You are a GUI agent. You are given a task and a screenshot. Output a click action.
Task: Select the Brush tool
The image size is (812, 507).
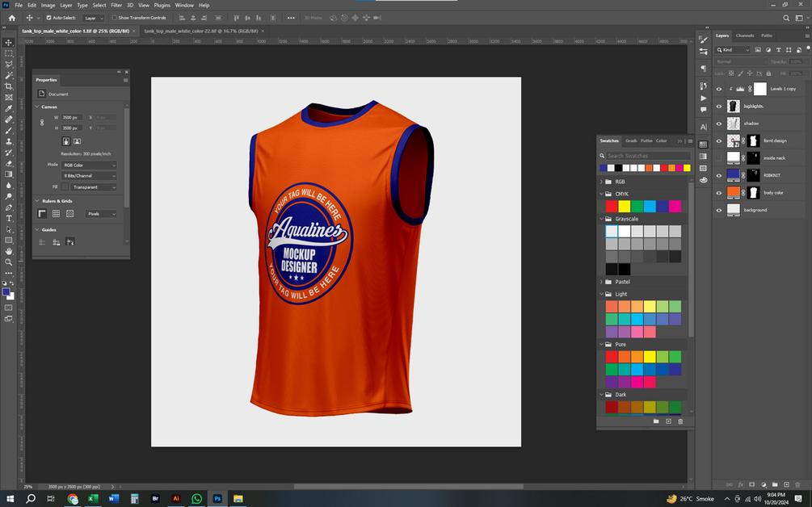(x=9, y=130)
